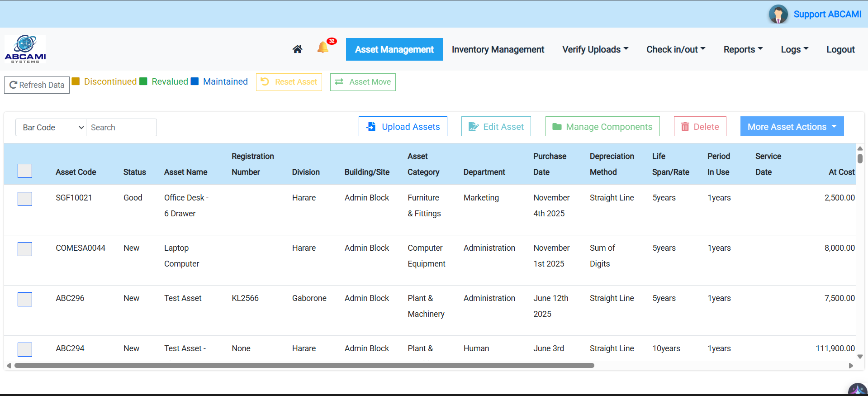This screenshot has width=868, height=396.
Task: Open the Inventory Management tab
Action: click(498, 49)
